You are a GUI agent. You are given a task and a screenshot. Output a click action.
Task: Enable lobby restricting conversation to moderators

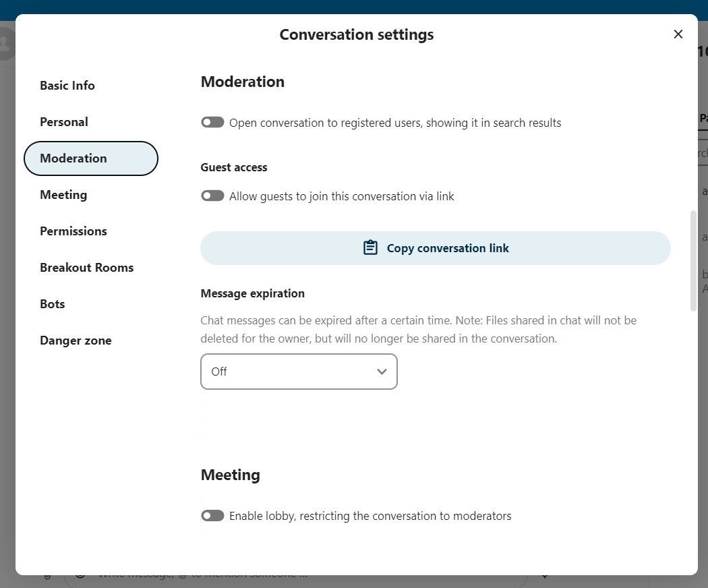pos(212,516)
